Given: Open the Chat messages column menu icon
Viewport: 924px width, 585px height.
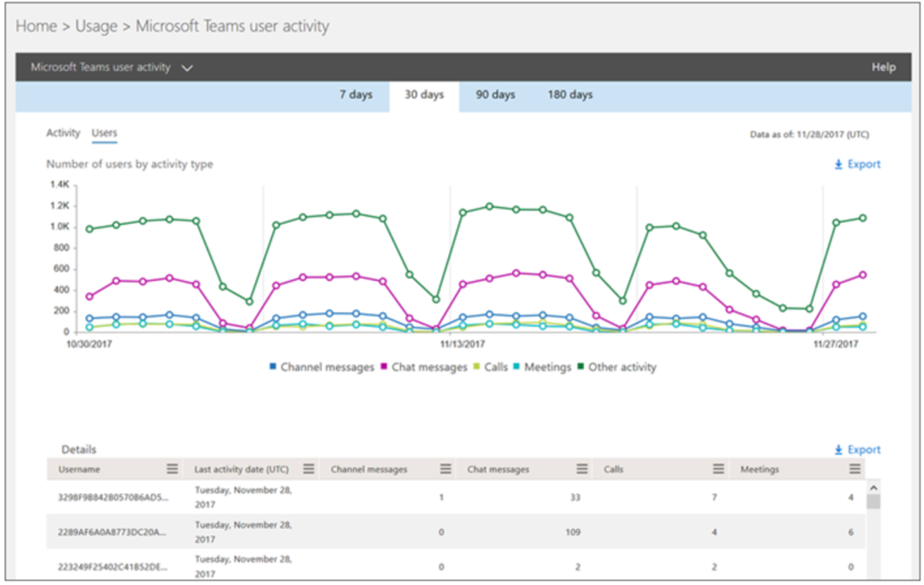Looking at the screenshot, I should coord(582,469).
